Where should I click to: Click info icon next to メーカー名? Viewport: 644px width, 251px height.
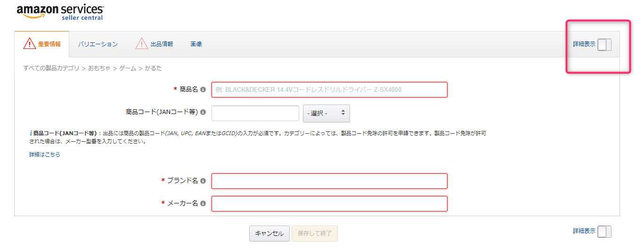pyautogui.click(x=203, y=203)
